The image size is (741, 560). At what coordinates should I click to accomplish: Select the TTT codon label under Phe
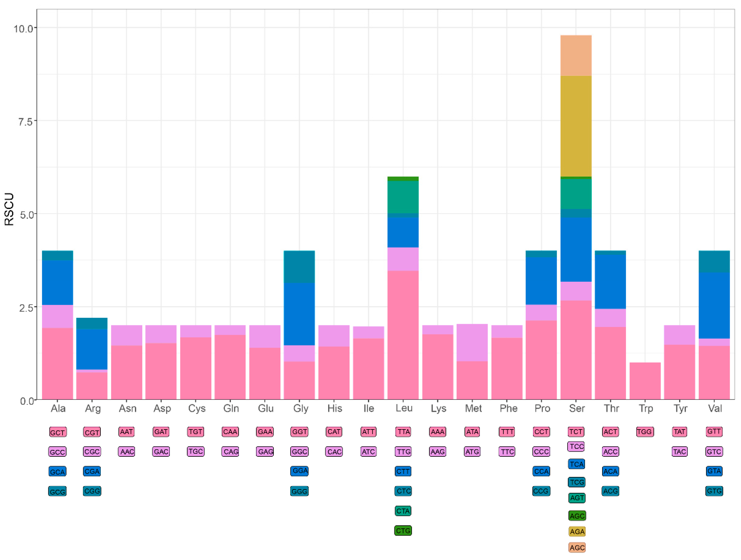507,432
